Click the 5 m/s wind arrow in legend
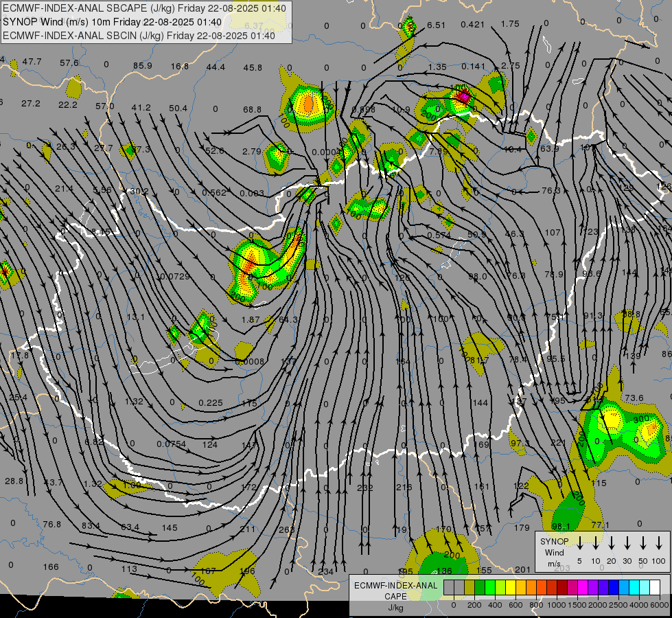Viewport: 672px width, 618px height. tap(580, 543)
